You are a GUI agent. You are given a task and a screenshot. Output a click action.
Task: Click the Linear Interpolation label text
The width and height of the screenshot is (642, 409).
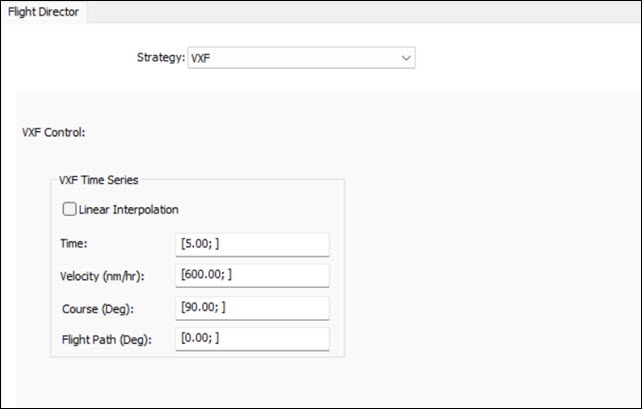click(128, 209)
